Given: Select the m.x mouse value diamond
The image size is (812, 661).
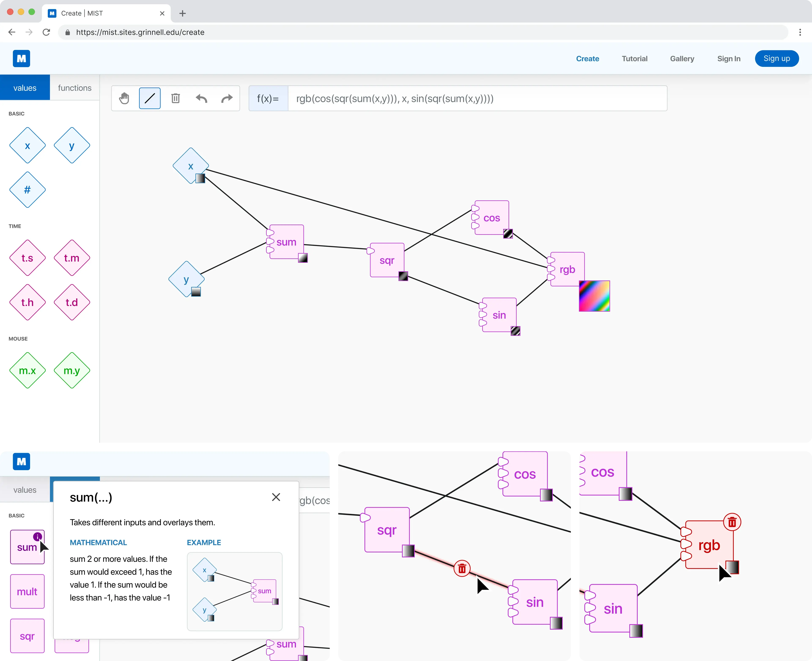Looking at the screenshot, I should tap(27, 370).
